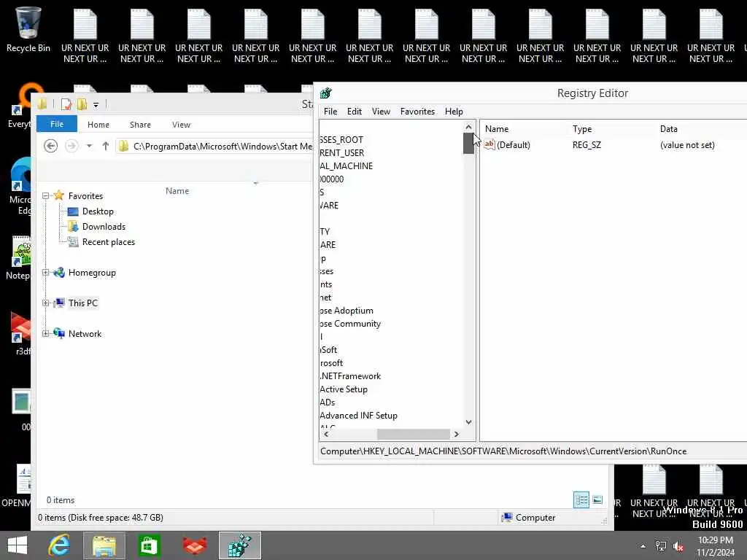747x560 pixels.
Task: Open the Home ribbon tab in Explorer
Action: click(98, 124)
